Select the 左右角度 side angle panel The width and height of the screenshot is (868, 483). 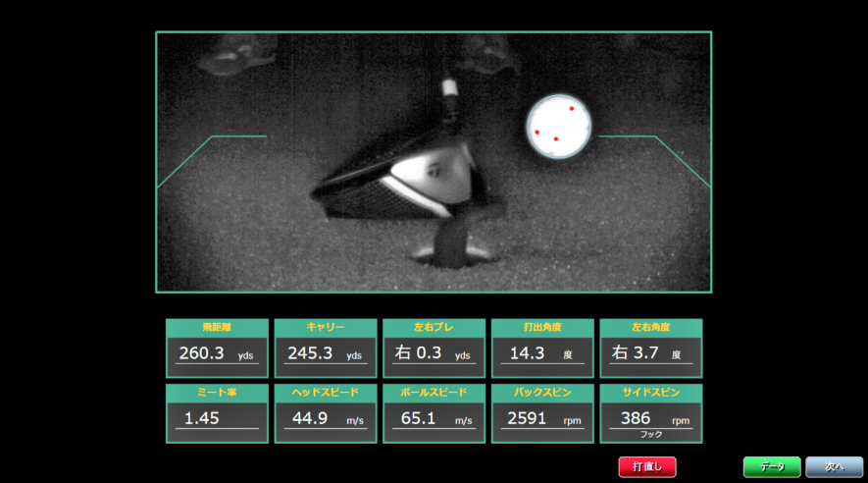(x=650, y=348)
